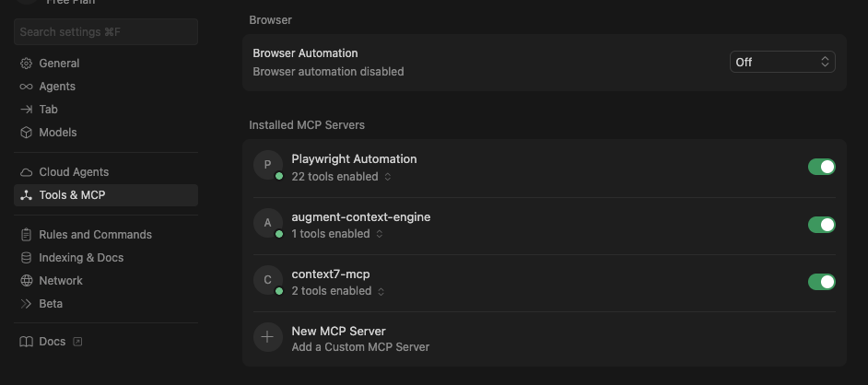This screenshot has width=868, height=385.
Task: Click the Agents infinity icon
Action: (x=26, y=87)
